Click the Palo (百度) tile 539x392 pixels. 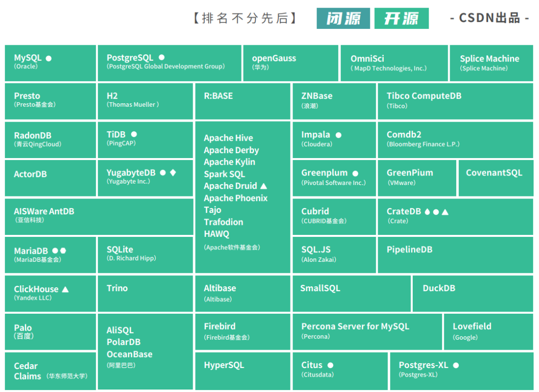[x=50, y=332]
